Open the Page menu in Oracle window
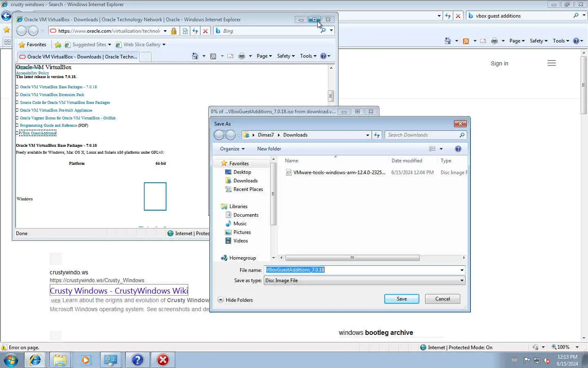The width and height of the screenshot is (588, 368). click(x=264, y=56)
